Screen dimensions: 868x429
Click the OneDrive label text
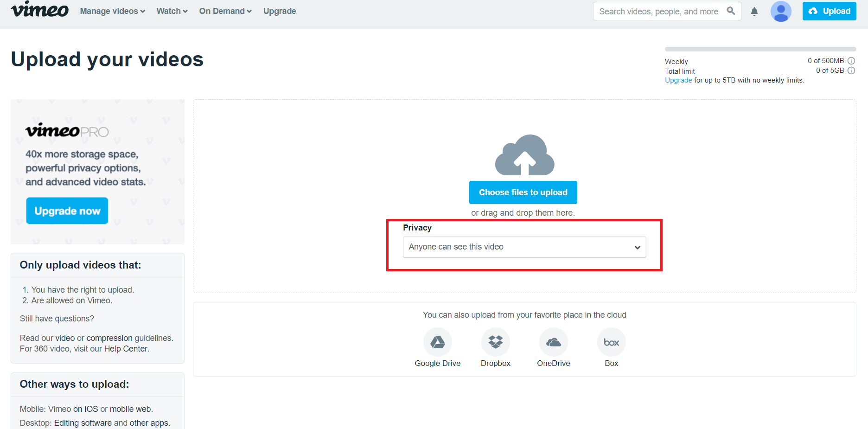click(x=554, y=363)
